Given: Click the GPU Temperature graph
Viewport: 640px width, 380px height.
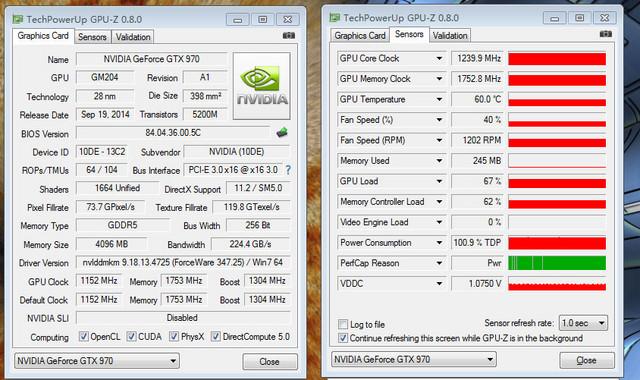Looking at the screenshot, I should [x=557, y=99].
